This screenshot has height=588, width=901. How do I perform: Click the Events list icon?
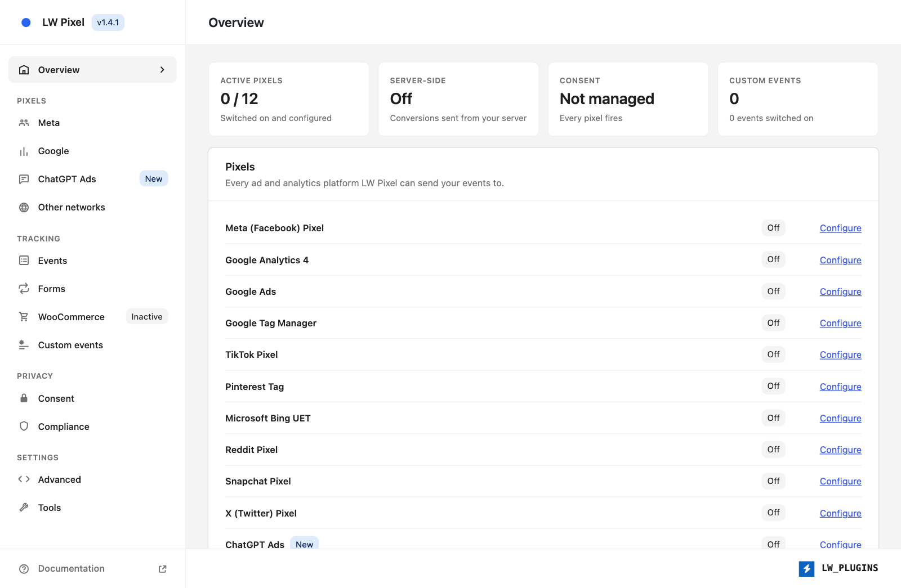click(24, 261)
